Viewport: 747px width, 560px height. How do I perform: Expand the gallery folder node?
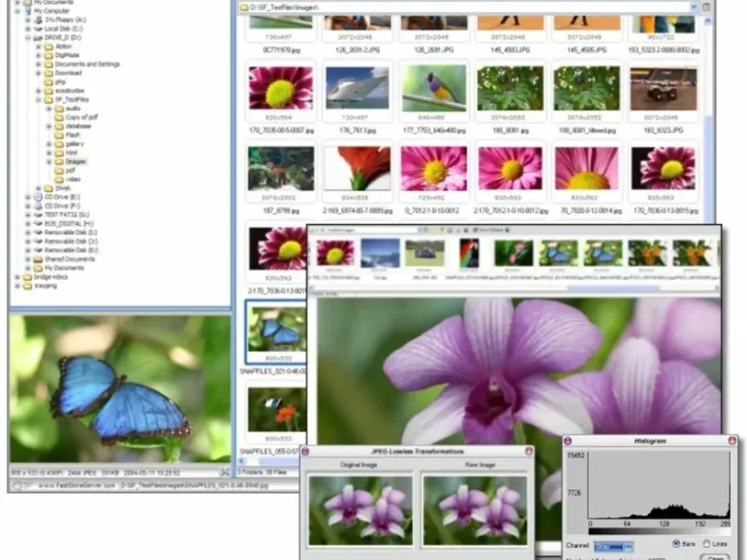(x=49, y=144)
